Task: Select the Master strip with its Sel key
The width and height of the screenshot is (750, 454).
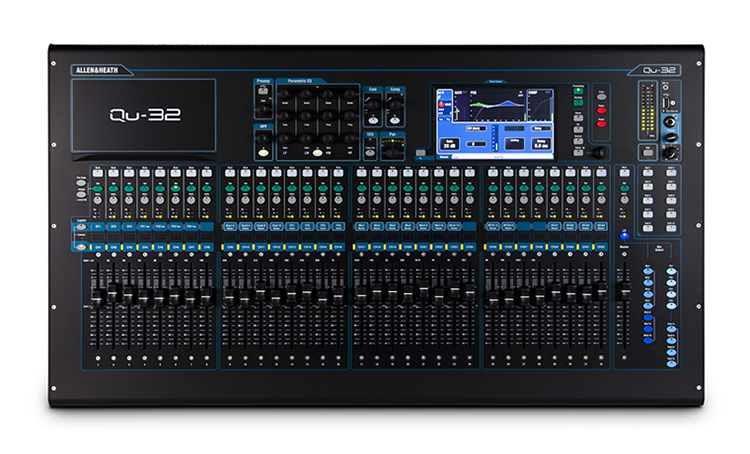Action: tap(624, 188)
